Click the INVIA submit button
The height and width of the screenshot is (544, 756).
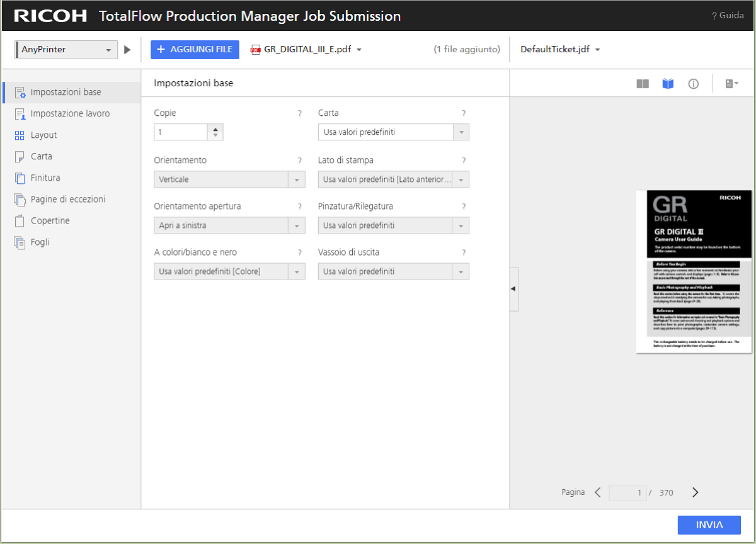point(709,525)
